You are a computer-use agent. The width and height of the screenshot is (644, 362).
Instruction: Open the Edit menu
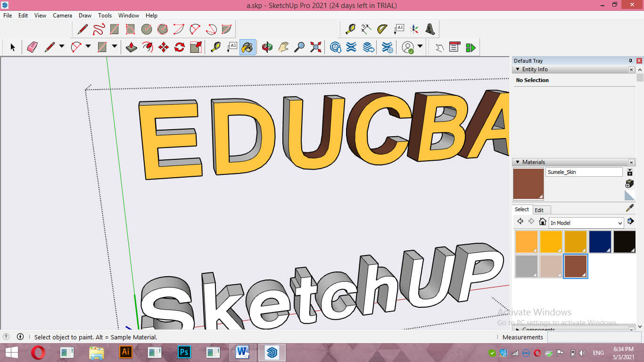point(23,16)
